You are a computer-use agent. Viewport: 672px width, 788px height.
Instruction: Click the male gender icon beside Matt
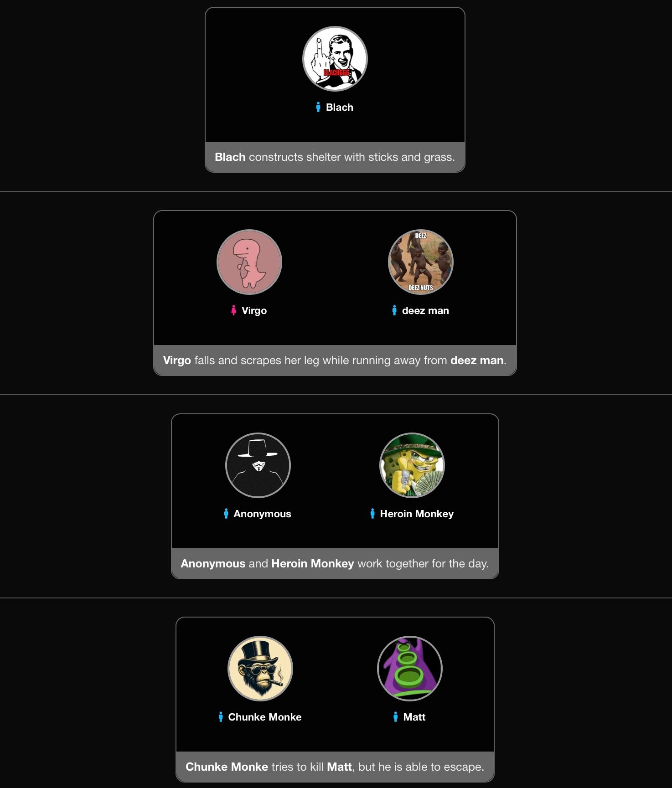click(x=396, y=717)
